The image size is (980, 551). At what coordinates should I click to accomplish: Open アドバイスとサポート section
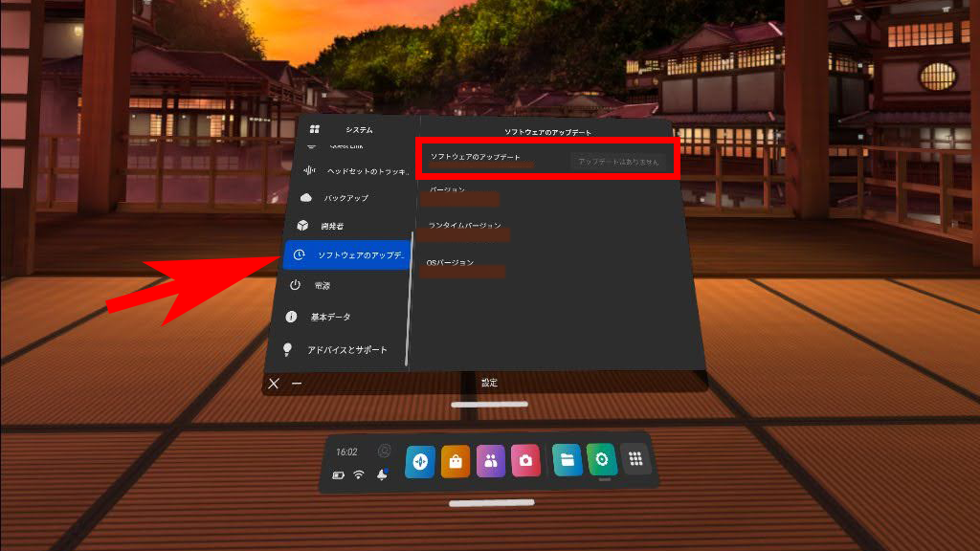click(340, 350)
